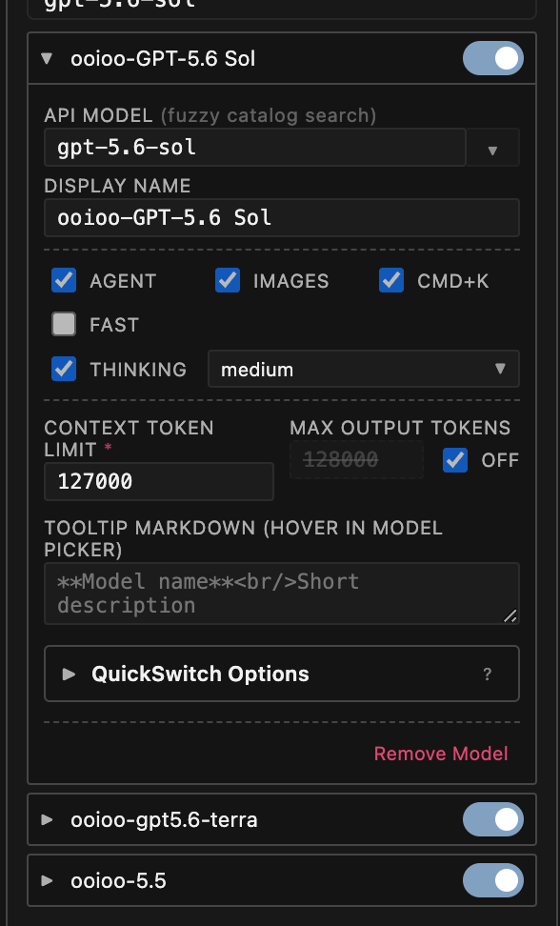
Task: Click the Context Token Limit field
Action: [159, 481]
